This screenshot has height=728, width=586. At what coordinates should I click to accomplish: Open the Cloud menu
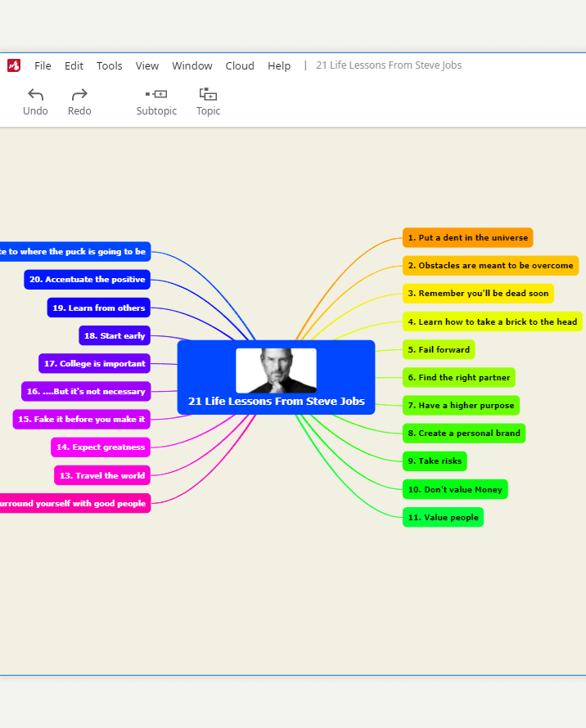(240, 65)
